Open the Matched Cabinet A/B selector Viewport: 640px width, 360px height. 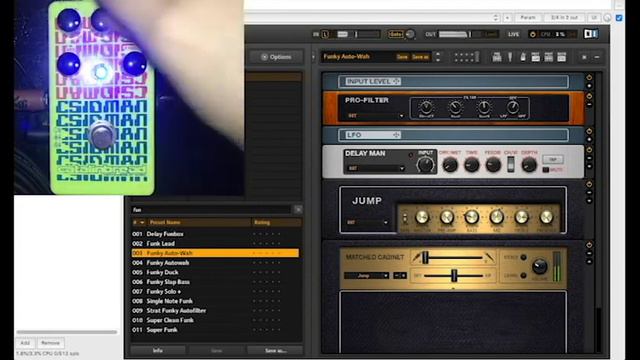[x=400, y=276]
